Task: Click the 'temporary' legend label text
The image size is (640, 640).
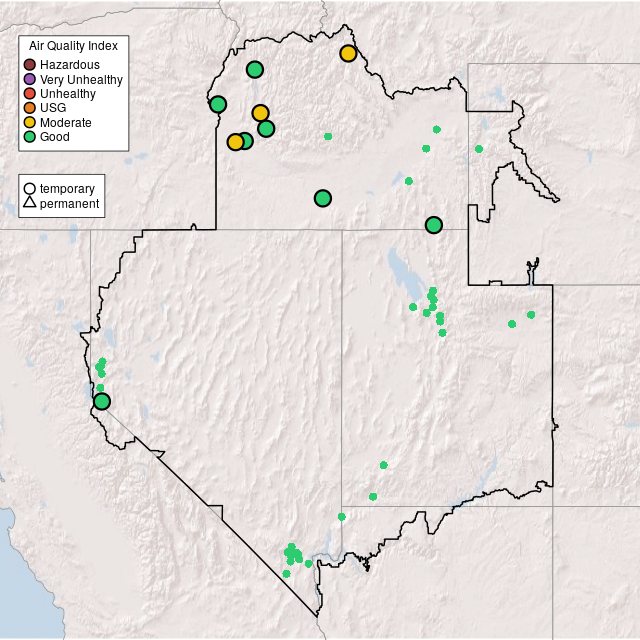Action: pyautogui.click(x=67, y=188)
